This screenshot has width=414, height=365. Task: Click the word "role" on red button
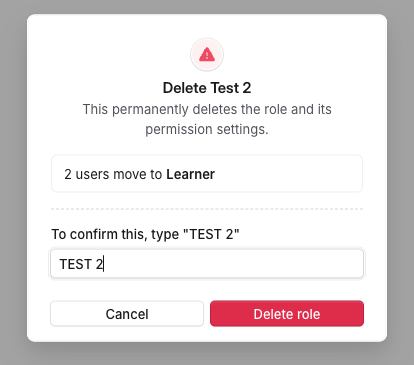click(x=308, y=314)
